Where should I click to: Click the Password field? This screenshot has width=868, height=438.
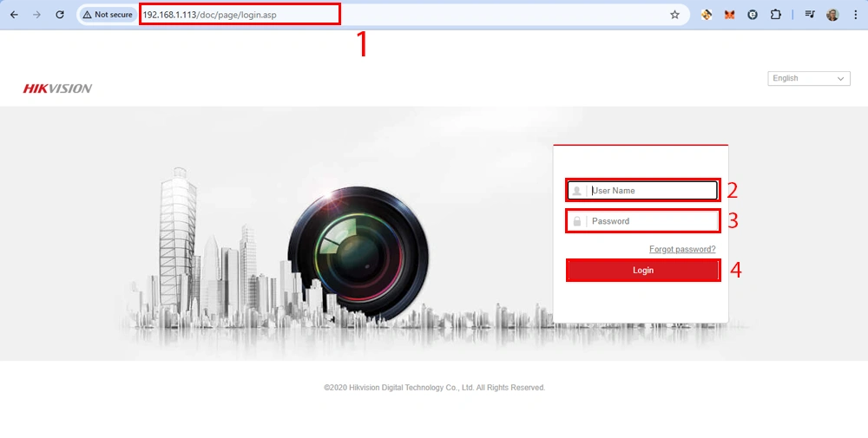pyautogui.click(x=642, y=221)
